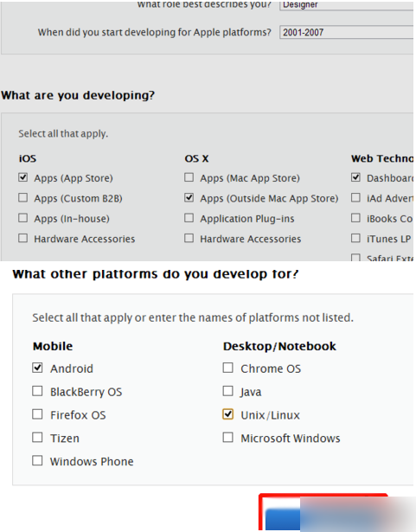This screenshot has height=532, width=416.
Task: Check the Microsoft Windows option
Action: [x=228, y=438]
